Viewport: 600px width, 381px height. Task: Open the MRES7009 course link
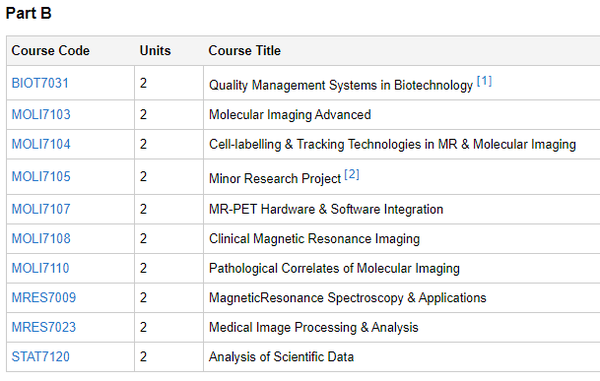(x=44, y=297)
